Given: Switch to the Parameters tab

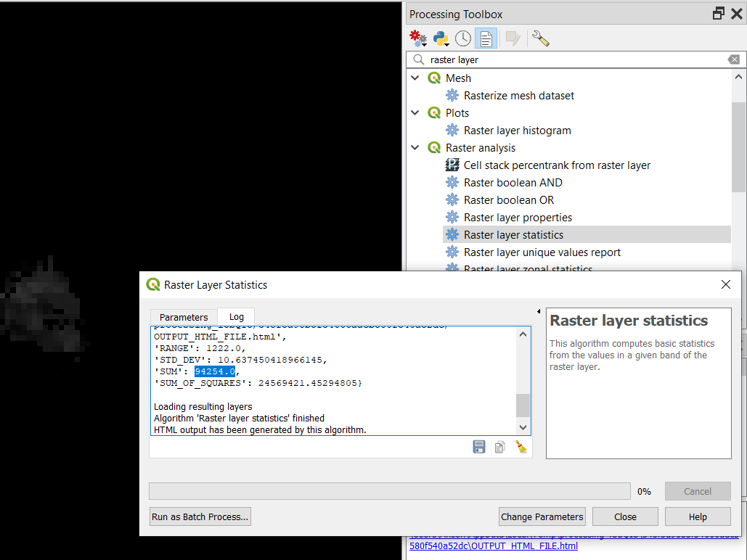Looking at the screenshot, I should [x=183, y=317].
